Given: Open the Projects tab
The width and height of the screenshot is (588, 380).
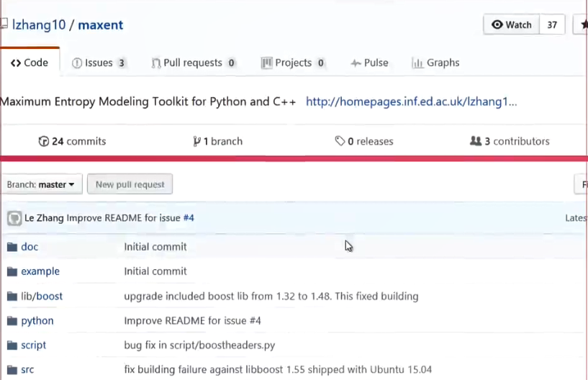Looking at the screenshot, I should click(293, 63).
